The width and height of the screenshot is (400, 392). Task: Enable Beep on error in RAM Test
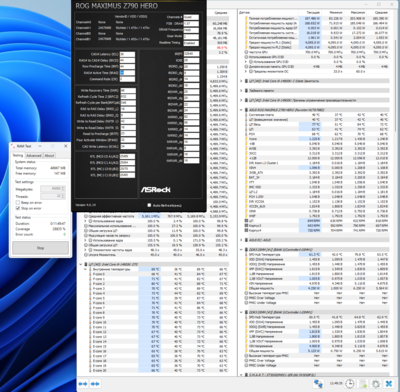pyautogui.click(x=18, y=202)
